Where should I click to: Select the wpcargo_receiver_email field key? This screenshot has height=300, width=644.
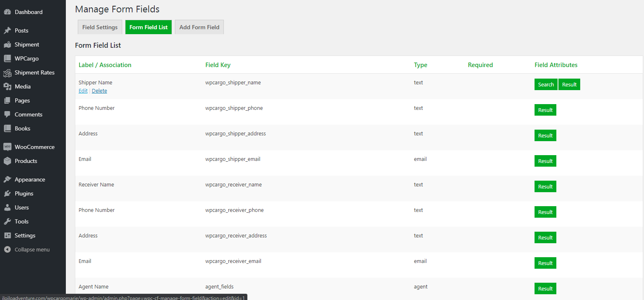pyautogui.click(x=233, y=261)
